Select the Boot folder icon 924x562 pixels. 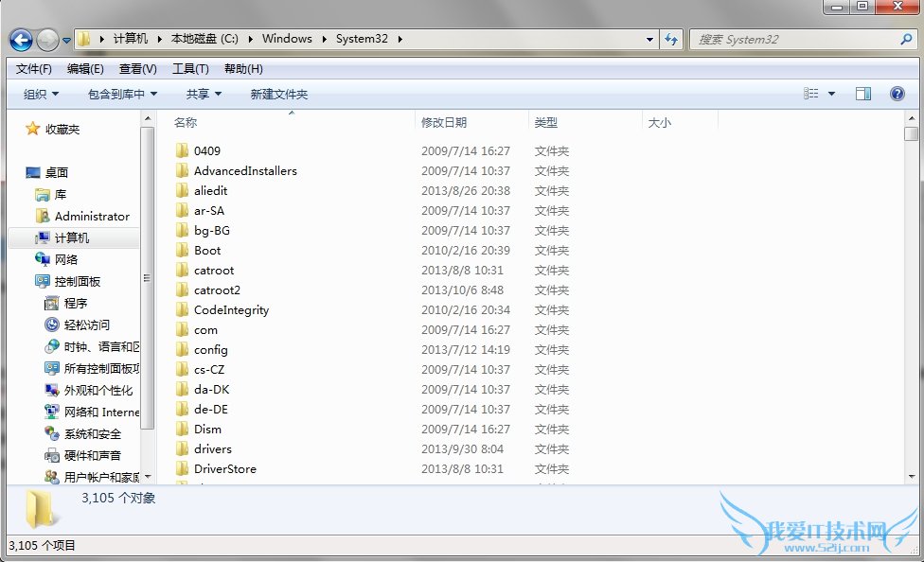[182, 250]
